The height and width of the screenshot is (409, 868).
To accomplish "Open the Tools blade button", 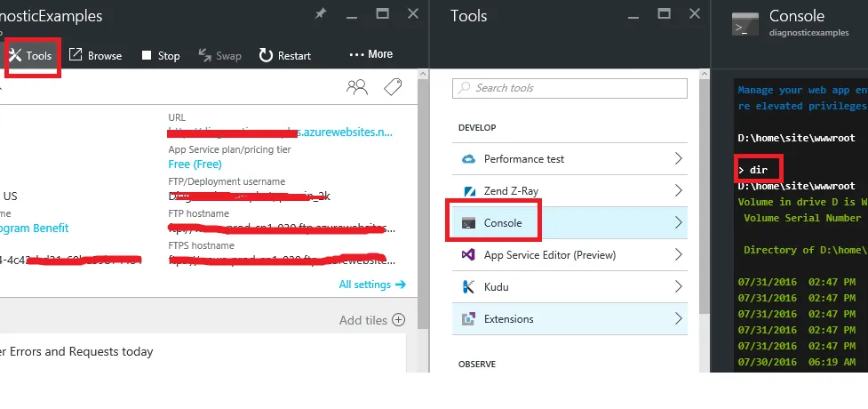I will [x=31, y=55].
